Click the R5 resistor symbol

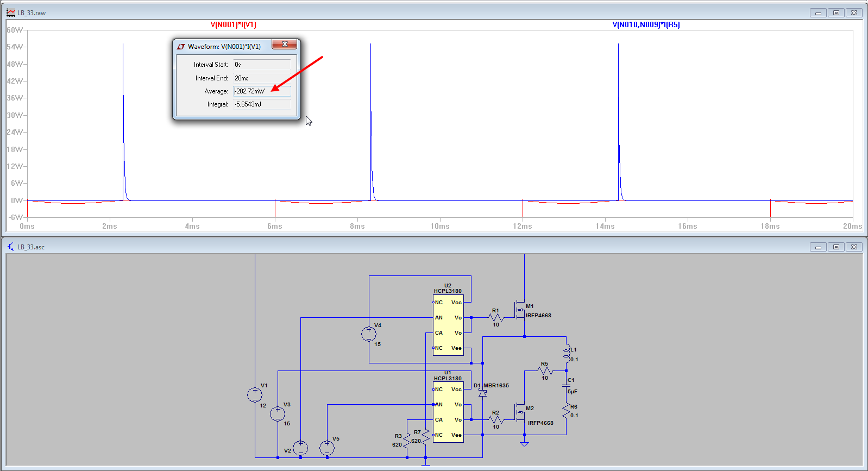[x=545, y=371]
